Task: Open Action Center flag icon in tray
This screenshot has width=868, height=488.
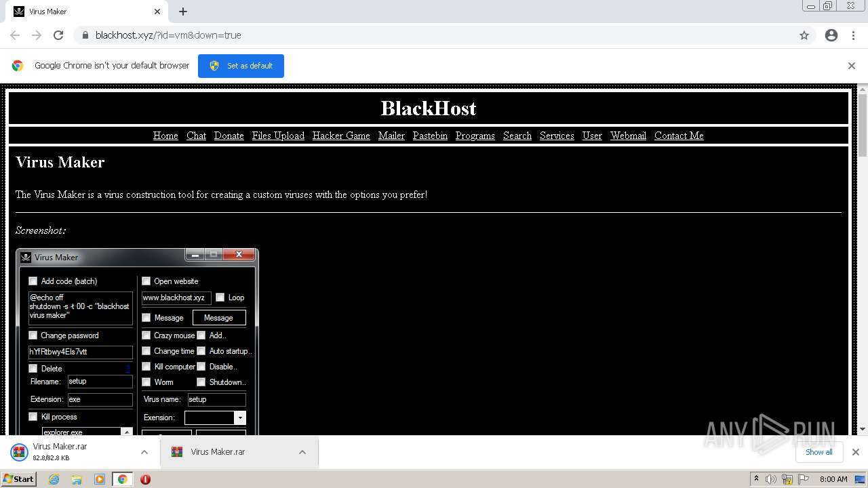Action: 804,479
